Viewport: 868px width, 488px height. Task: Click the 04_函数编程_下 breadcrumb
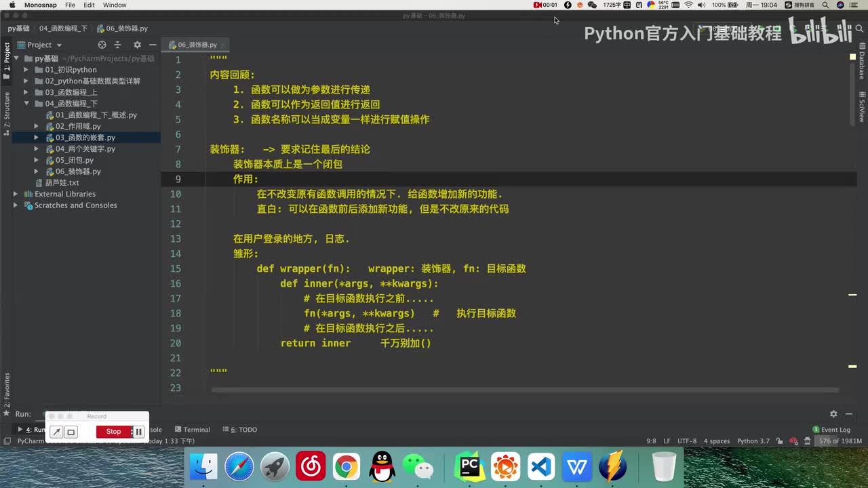click(63, 28)
